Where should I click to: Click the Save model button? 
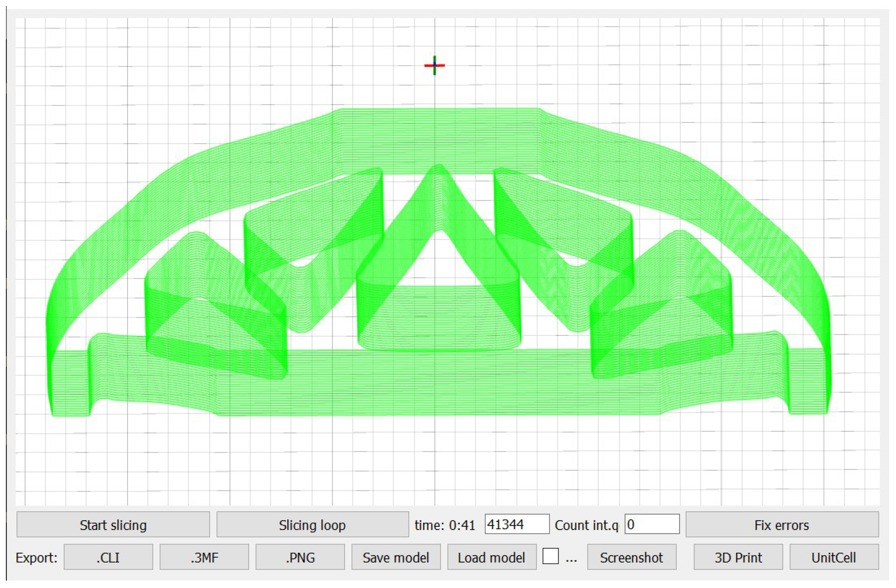(x=396, y=557)
